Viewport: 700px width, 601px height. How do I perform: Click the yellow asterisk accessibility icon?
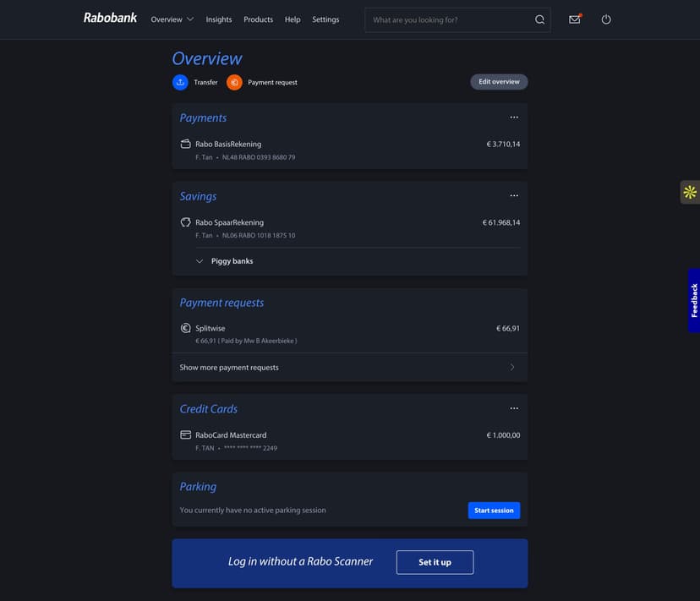(689, 192)
